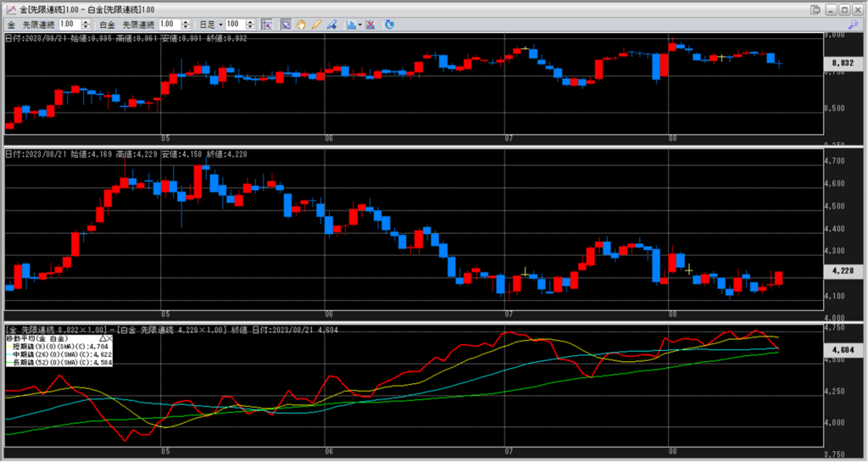Click the yellow 短期線 legend line swatch

click(8, 347)
